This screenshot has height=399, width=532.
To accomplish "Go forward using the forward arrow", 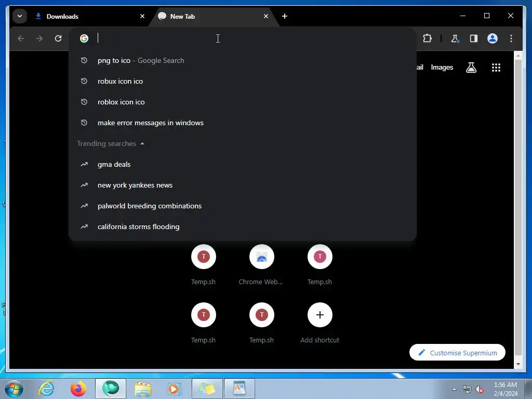I will point(39,38).
